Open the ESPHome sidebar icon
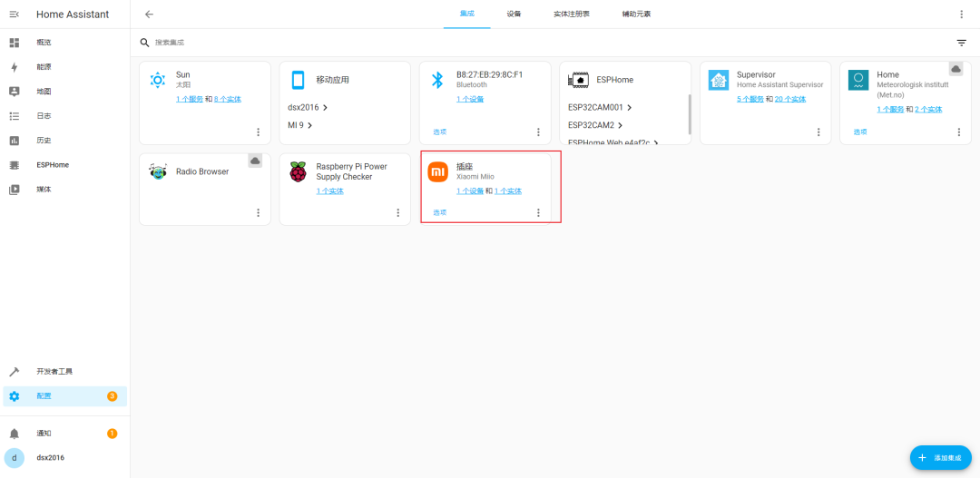This screenshot has height=478, width=980. pyautogui.click(x=15, y=165)
